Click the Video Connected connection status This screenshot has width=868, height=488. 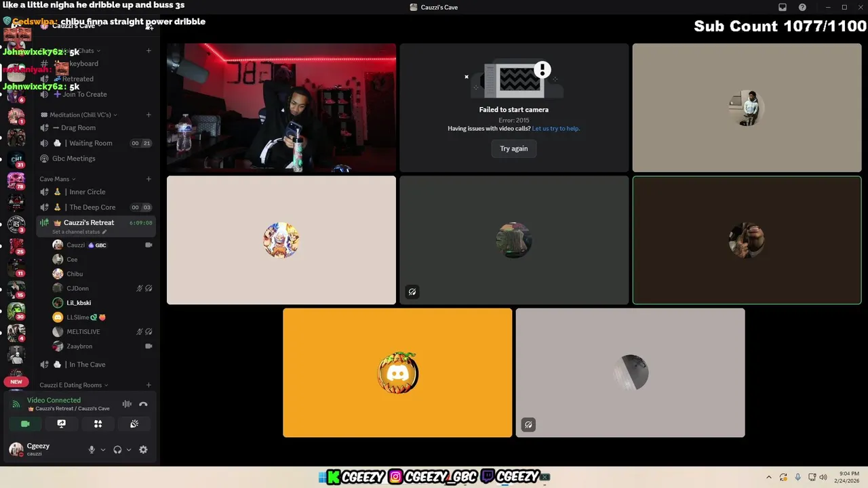[54, 400]
